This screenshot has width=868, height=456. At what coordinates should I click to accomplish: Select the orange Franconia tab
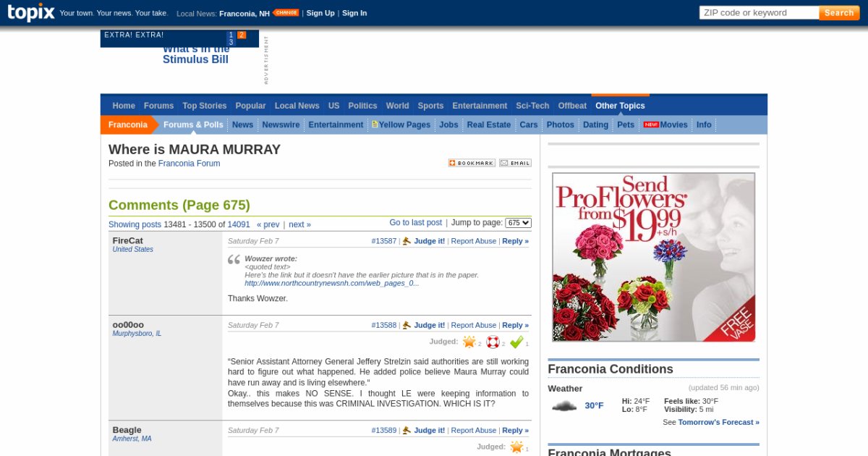128,124
